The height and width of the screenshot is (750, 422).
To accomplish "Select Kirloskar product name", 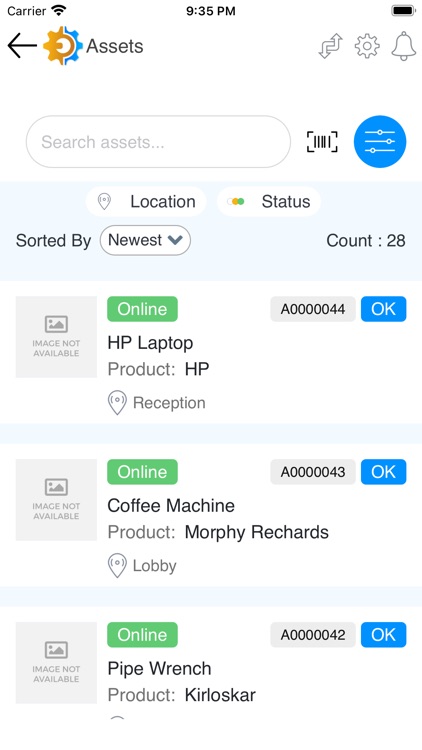I will [x=220, y=695].
